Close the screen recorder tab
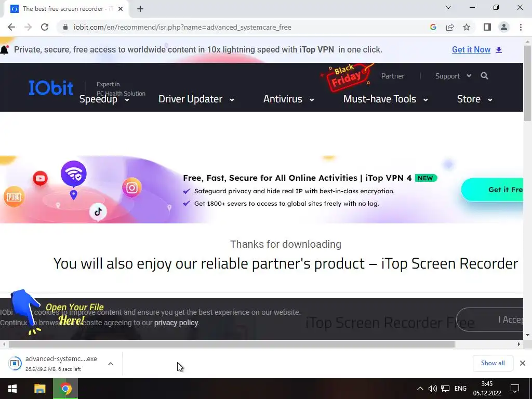 121,9
